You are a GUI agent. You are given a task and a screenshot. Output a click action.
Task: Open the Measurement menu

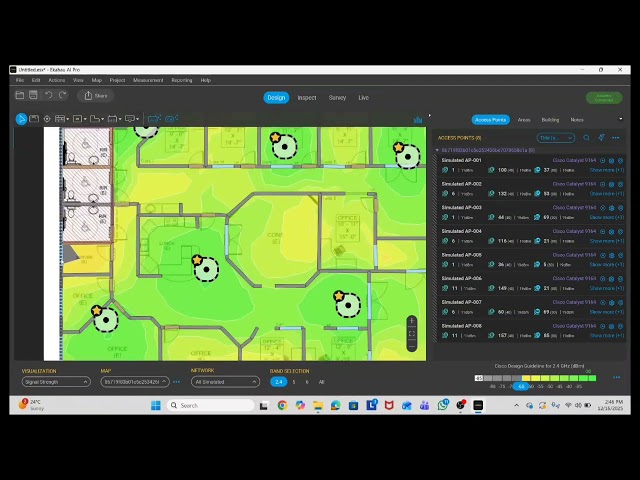click(x=148, y=80)
